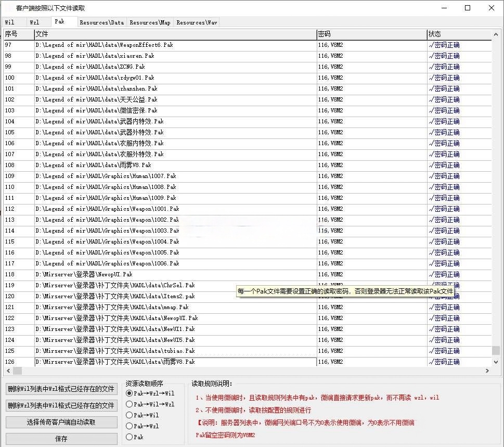This screenshot has width=504, height=447.
Task: Select row with mmap.Pak
Action: click(x=248, y=308)
